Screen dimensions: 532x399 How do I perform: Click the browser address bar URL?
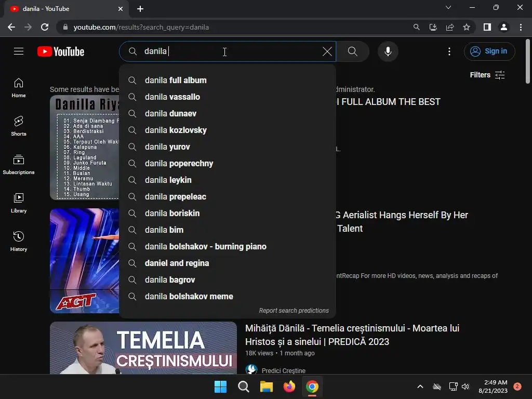coord(141,27)
